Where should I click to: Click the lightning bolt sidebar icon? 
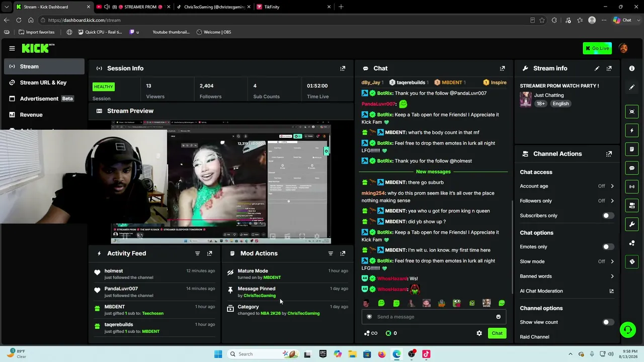[x=632, y=131]
